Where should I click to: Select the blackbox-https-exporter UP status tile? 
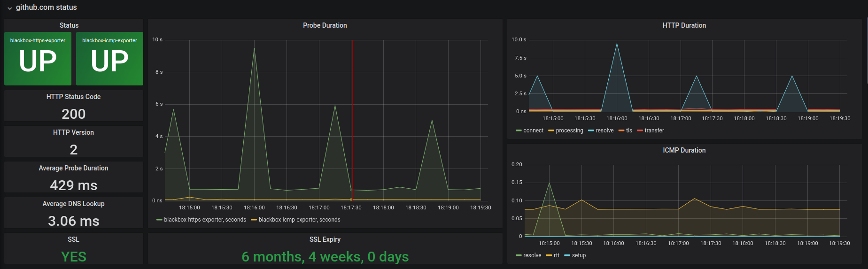point(38,59)
